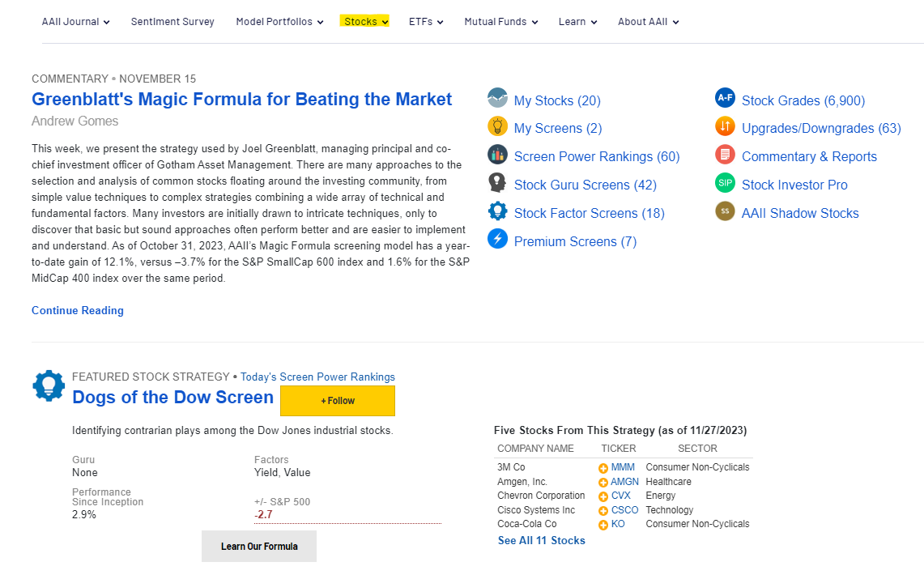Image resolution: width=924 pixels, height=579 pixels.
Task: Open Screen Power Rankings (60) link
Action: tap(597, 156)
